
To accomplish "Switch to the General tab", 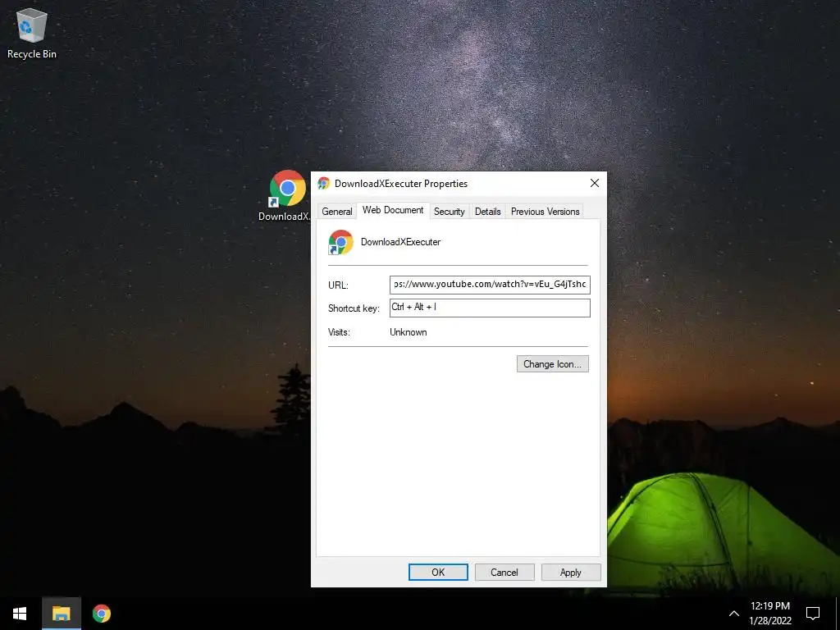I will point(337,212).
